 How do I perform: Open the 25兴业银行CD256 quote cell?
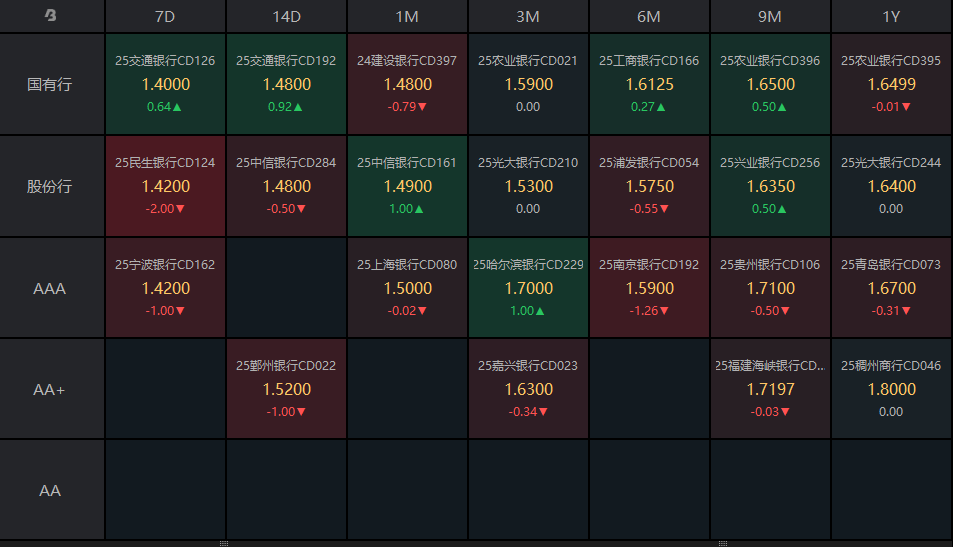tap(770, 186)
